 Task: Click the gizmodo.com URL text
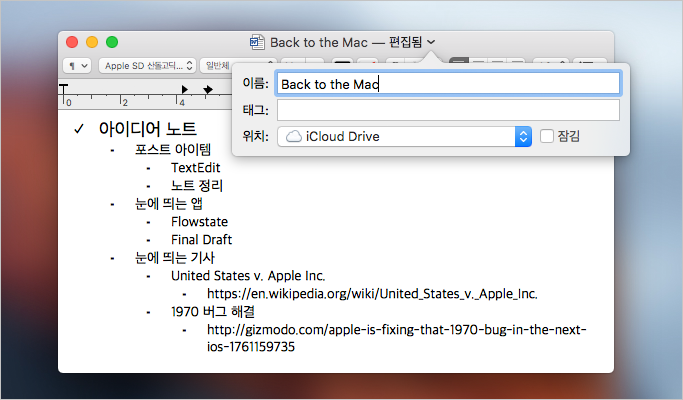coord(396,338)
